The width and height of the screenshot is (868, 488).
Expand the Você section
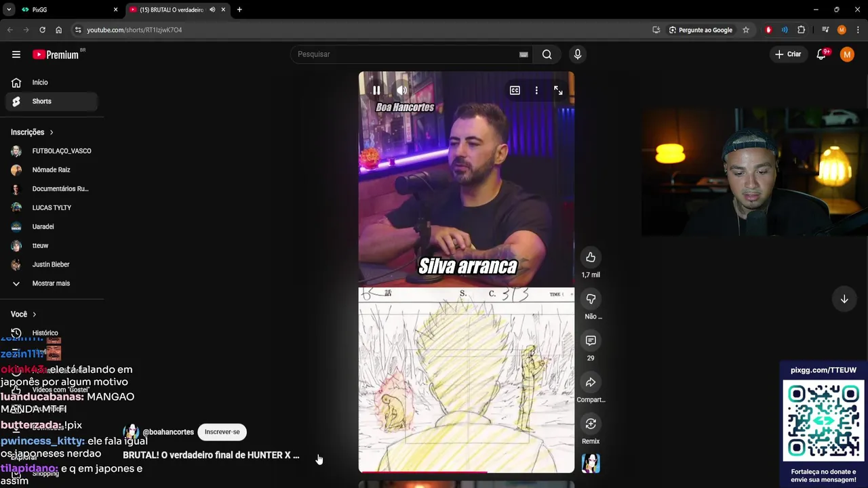pyautogui.click(x=24, y=314)
